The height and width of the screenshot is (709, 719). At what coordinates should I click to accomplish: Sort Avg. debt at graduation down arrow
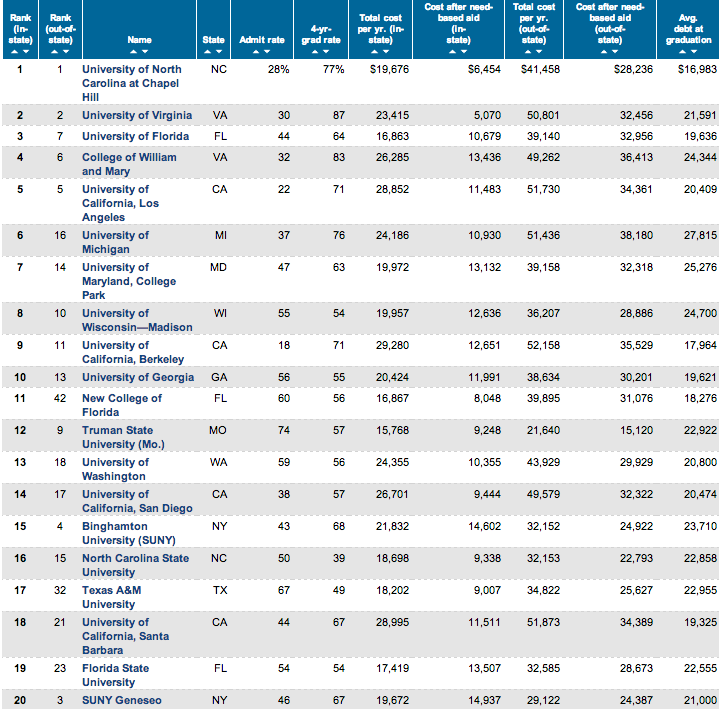coord(694,52)
